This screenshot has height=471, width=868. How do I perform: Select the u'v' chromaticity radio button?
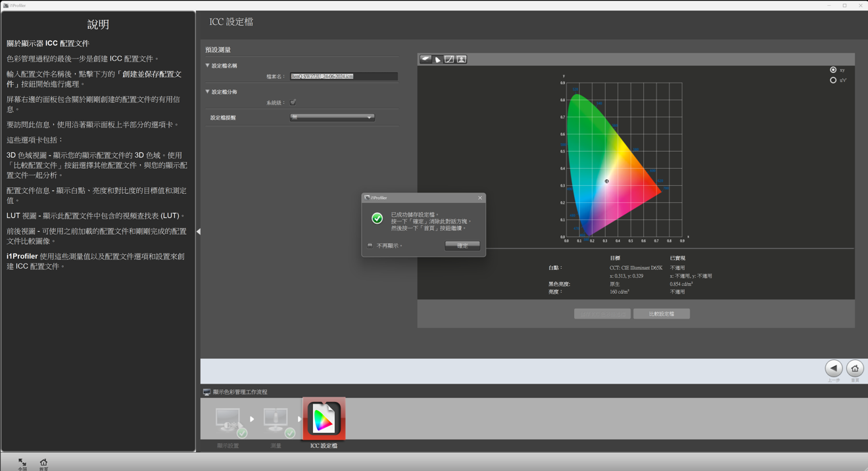833,80
